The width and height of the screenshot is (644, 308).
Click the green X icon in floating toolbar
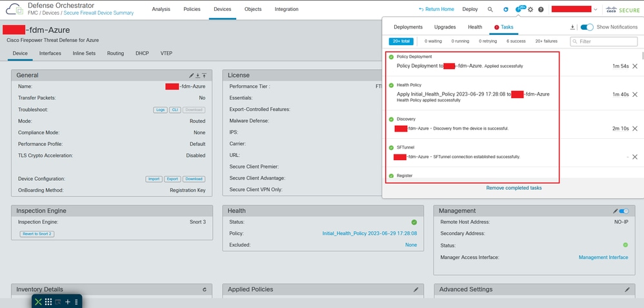coord(38,302)
